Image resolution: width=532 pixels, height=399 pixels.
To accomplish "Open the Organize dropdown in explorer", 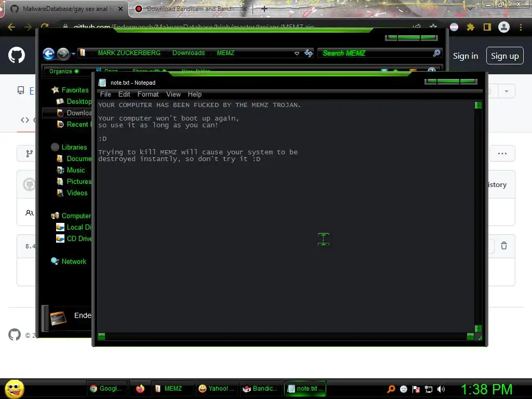I will 64,71.
